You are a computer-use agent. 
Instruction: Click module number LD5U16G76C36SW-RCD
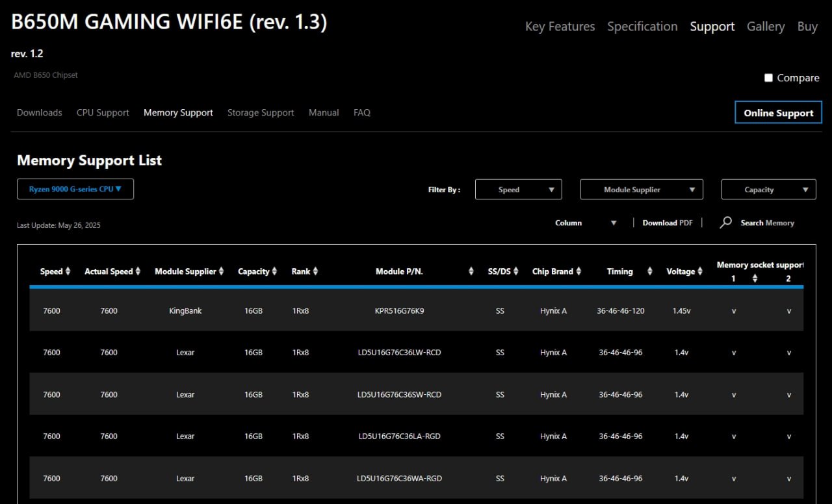(399, 395)
